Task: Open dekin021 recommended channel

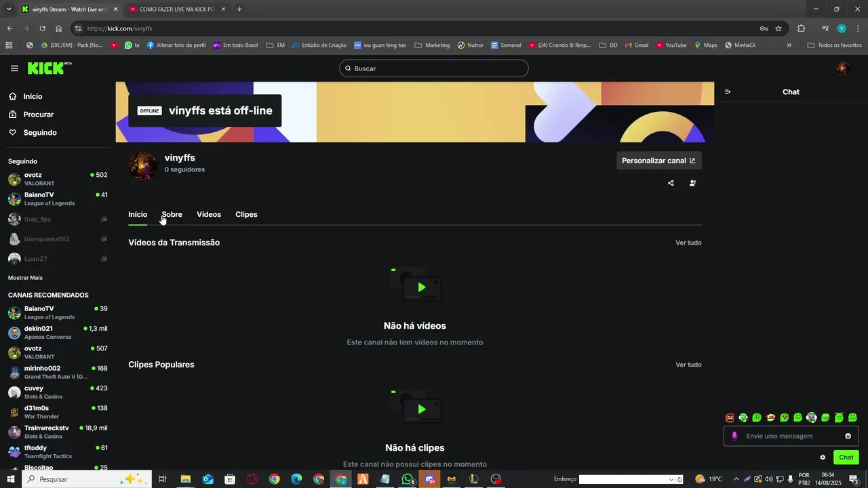Action: coord(58,333)
